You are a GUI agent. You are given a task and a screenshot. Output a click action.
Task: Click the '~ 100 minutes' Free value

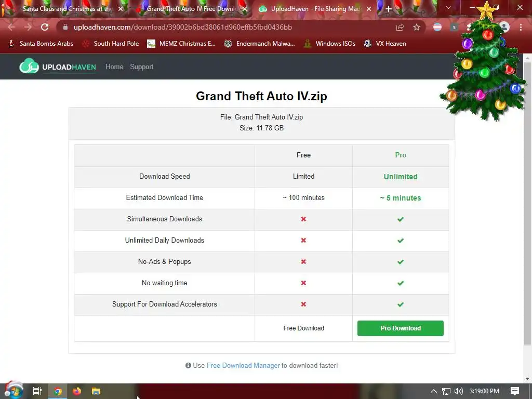point(303,197)
